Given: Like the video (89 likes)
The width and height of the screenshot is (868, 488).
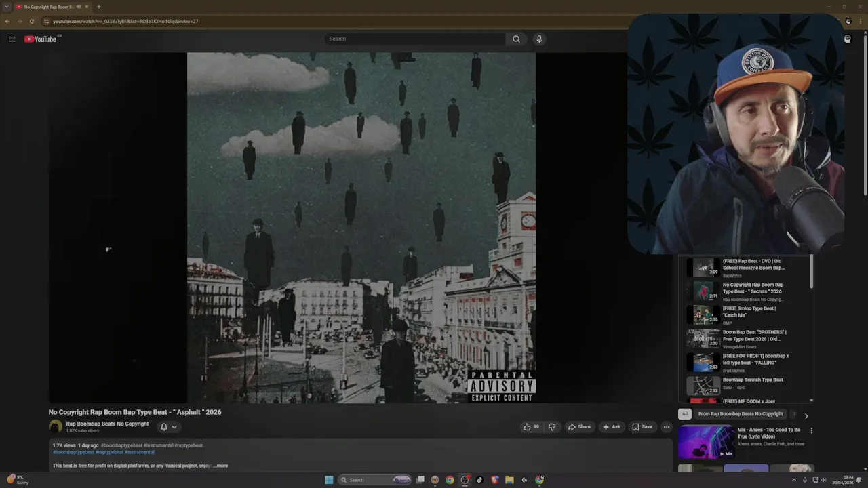Looking at the screenshot, I should pyautogui.click(x=531, y=427).
